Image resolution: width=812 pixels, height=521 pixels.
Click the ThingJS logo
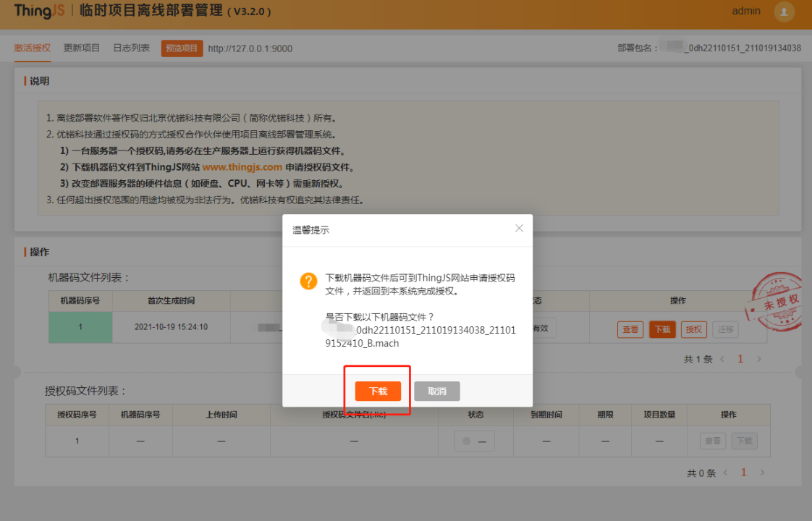(38, 11)
